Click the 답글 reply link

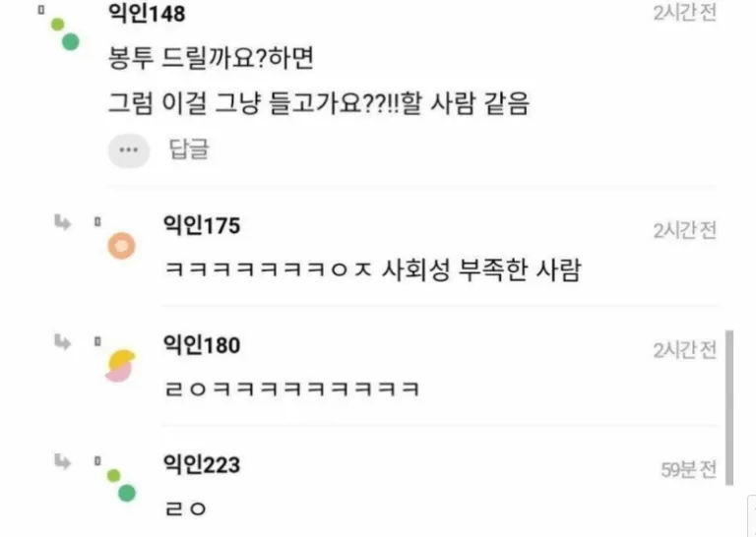click(x=189, y=149)
